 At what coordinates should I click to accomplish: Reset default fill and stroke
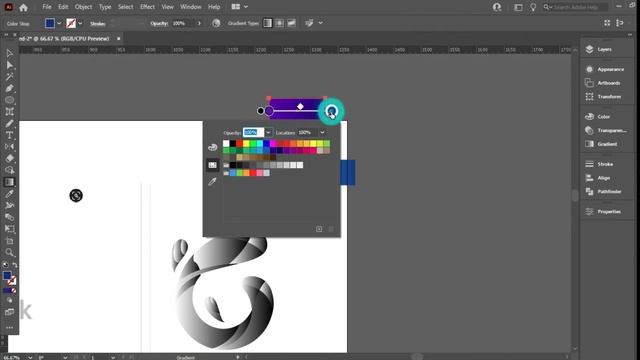tap(5, 265)
